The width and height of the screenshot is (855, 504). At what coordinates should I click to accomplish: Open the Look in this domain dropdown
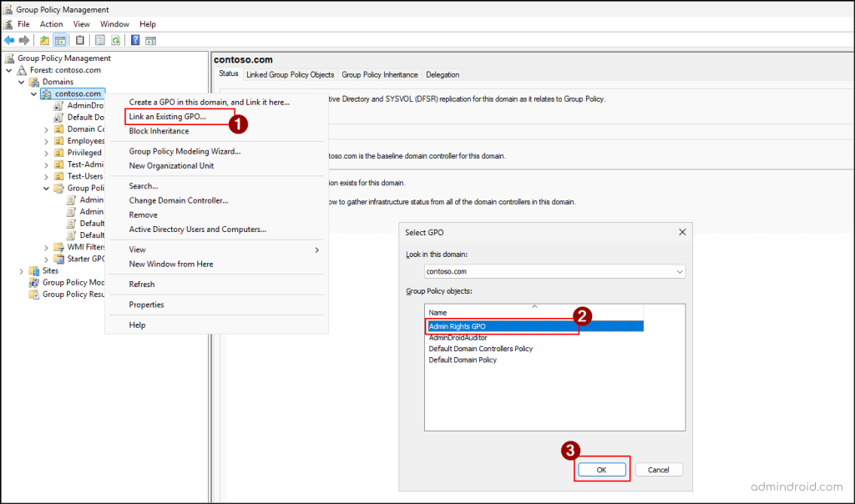(x=680, y=273)
